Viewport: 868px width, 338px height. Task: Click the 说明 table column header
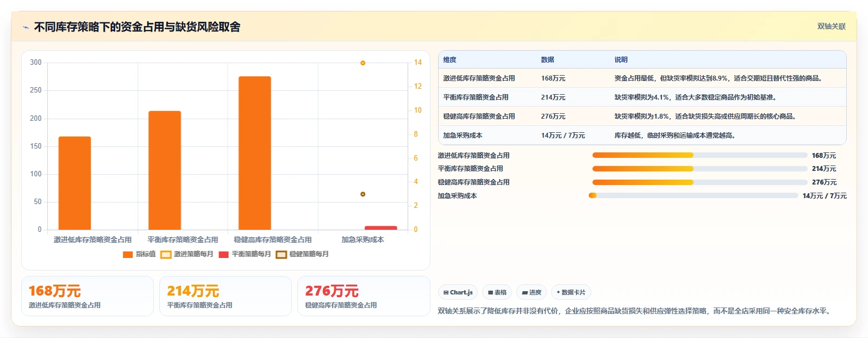click(621, 60)
